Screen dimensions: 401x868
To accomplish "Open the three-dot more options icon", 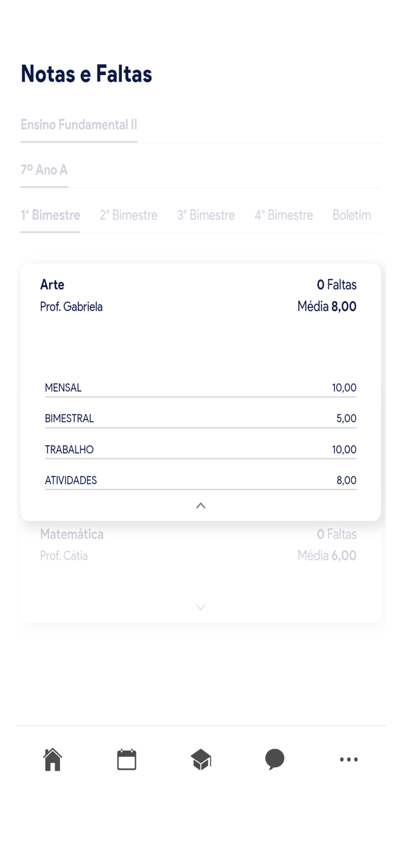I will coord(349,759).
